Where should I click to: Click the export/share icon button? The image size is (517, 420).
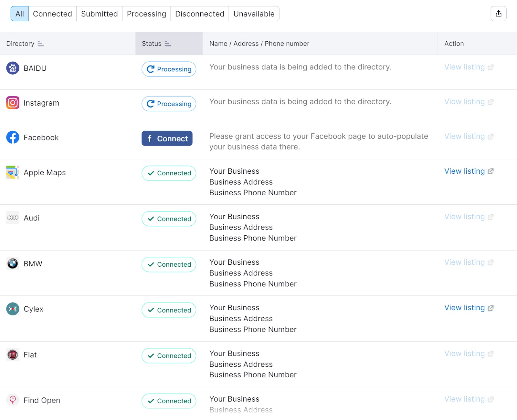tap(498, 14)
